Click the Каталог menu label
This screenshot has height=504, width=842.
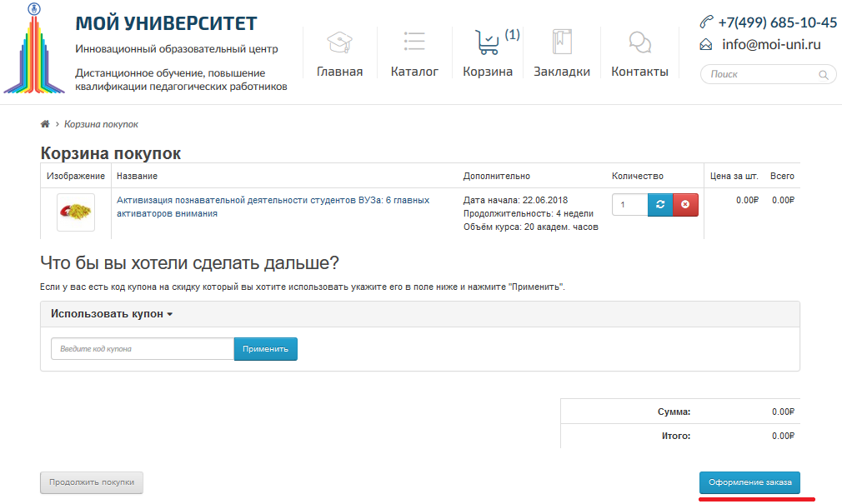point(414,72)
